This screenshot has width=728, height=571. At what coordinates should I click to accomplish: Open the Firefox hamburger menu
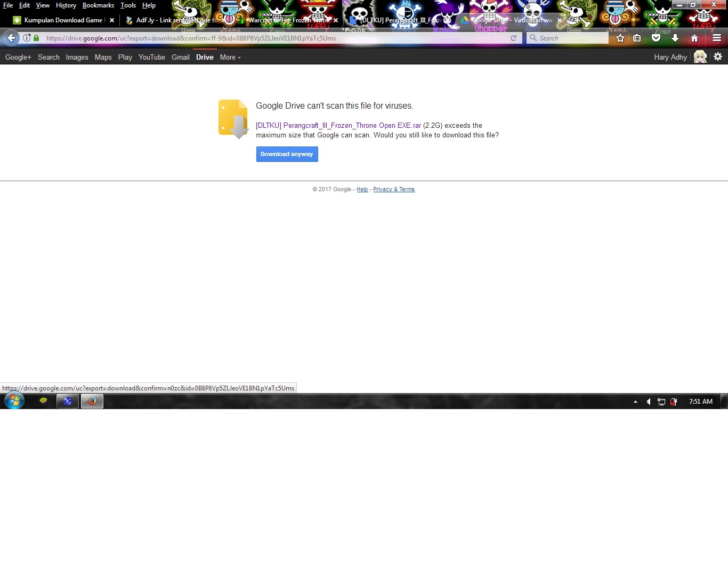point(717,38)
